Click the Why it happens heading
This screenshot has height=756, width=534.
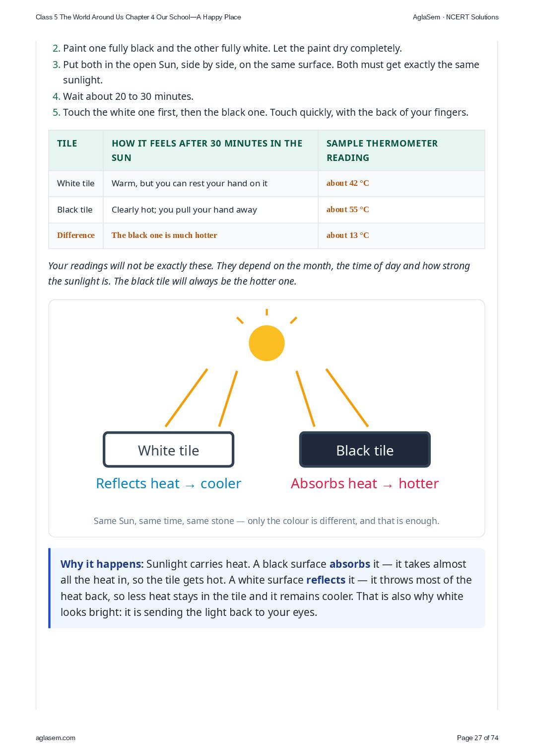102,564
